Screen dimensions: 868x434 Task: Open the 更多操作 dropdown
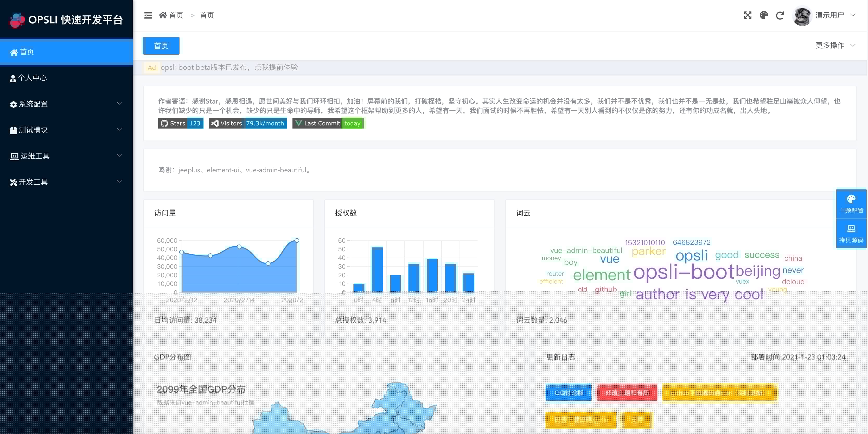coord(835,45)
